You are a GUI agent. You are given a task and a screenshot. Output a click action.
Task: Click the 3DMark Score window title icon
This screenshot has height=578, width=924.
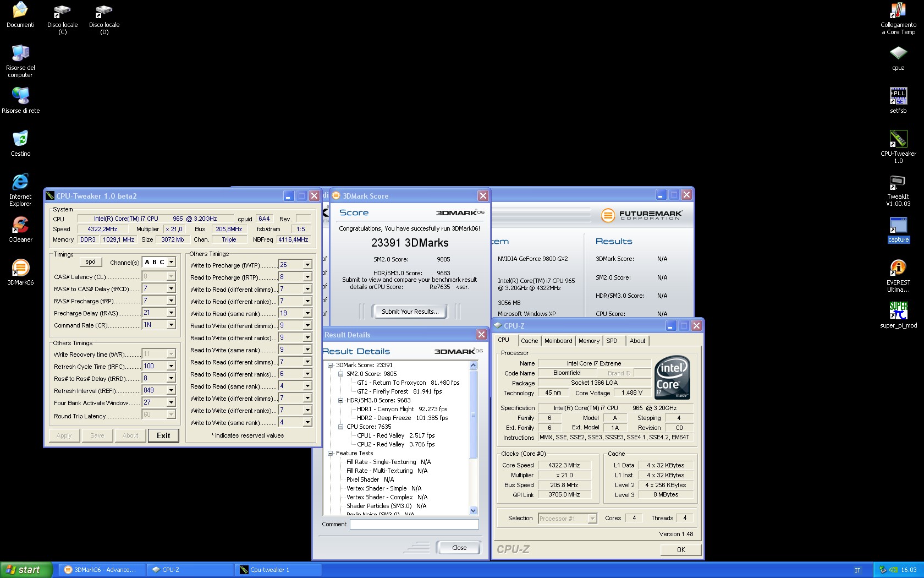click(x=336, y=195)
